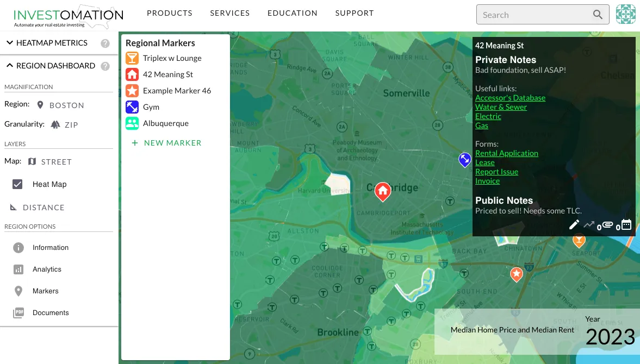The image size is (640, 364).
Task: Open the user avatar in top right
Action: (x=625, y=15)
